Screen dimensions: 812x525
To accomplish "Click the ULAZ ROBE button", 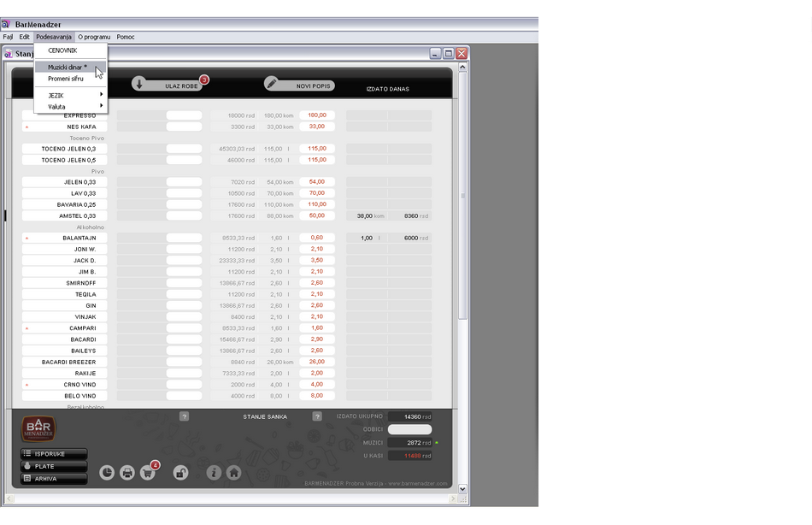I will tap(168, 84).
